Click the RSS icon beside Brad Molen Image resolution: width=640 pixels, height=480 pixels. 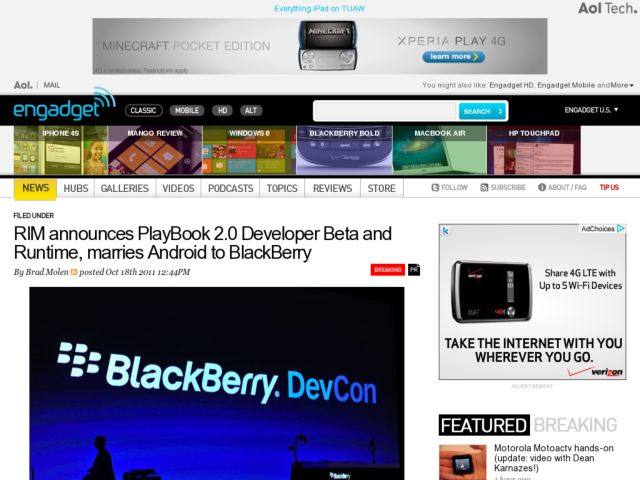(73, 272)
